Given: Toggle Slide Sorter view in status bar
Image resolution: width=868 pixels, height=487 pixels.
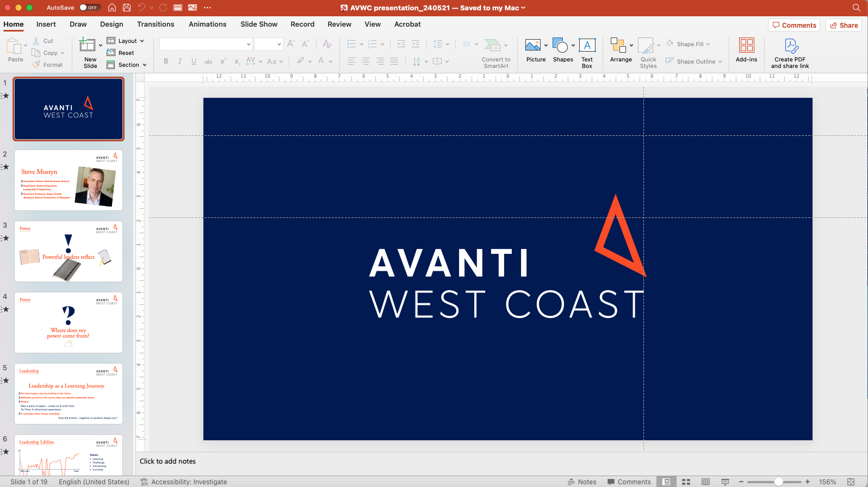Looking at the screenshot, I should point(686,482).
